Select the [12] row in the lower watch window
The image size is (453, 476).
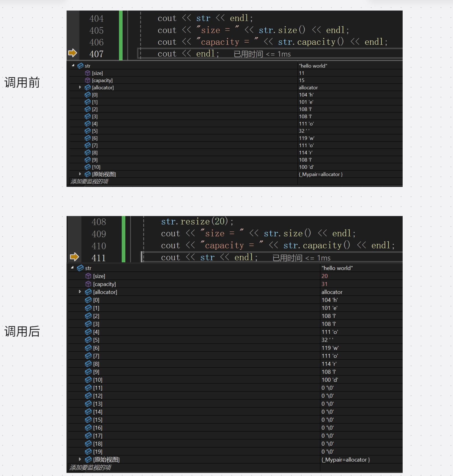235,396
